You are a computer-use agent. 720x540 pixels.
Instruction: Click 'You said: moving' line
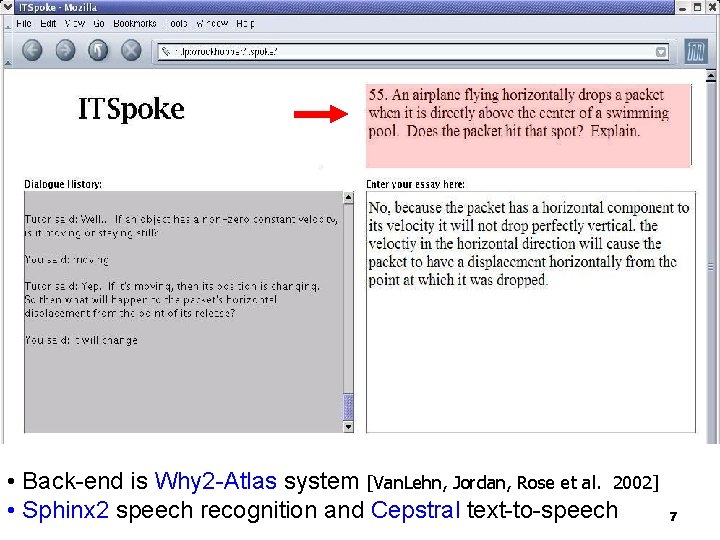click(67, 260)
